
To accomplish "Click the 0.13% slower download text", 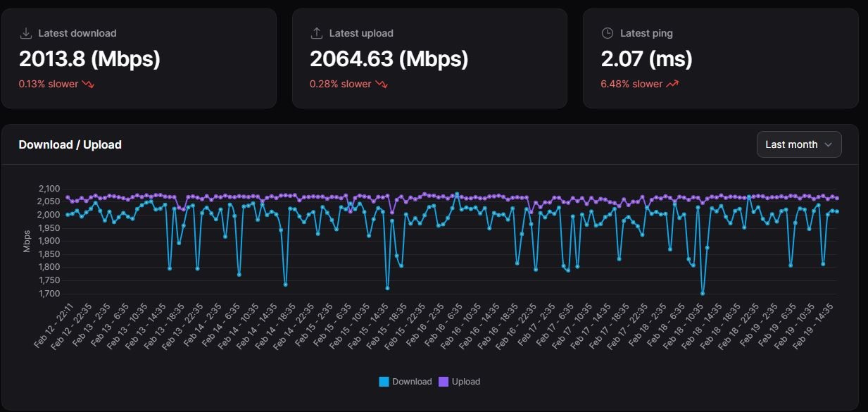I will [x=49, y=84].
